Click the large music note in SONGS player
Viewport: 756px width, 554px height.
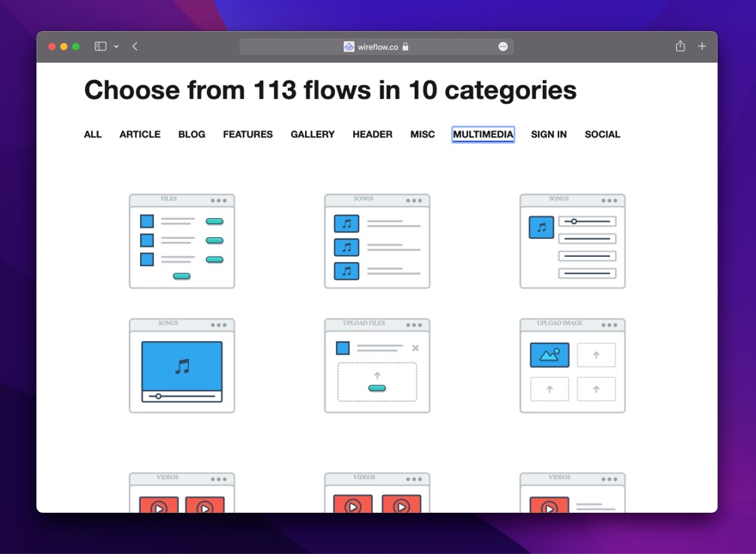coord(182,367)
